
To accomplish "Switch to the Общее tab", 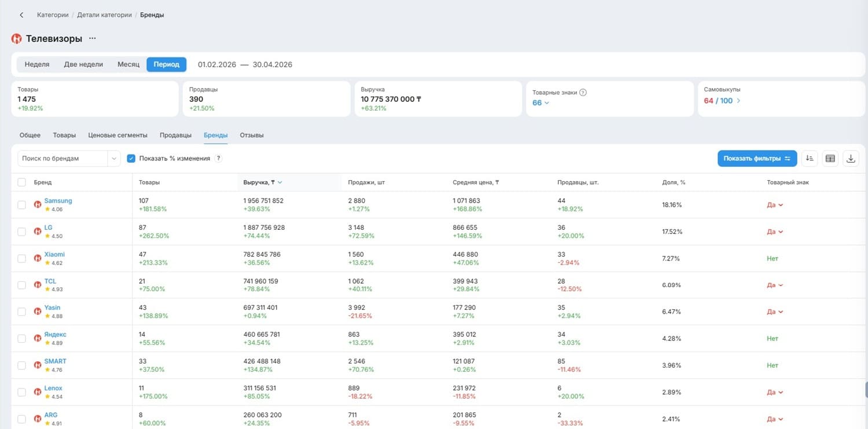I will coord(30,135).
